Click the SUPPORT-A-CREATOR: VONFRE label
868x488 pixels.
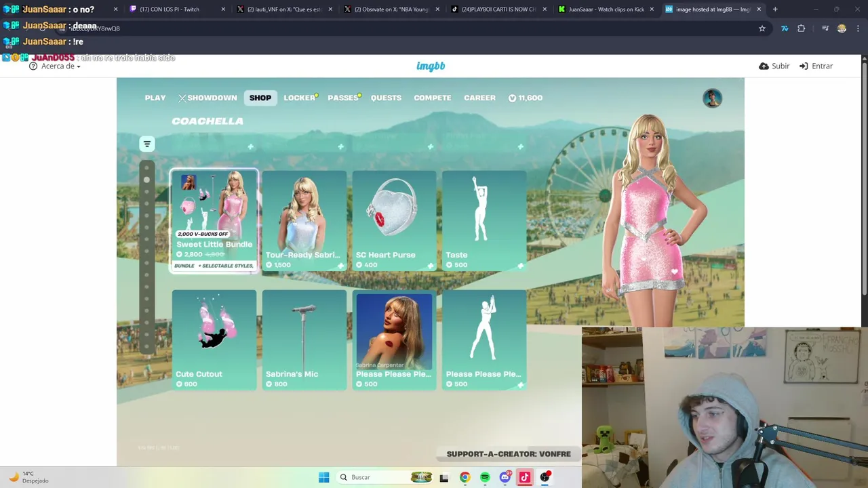(509, 454)
